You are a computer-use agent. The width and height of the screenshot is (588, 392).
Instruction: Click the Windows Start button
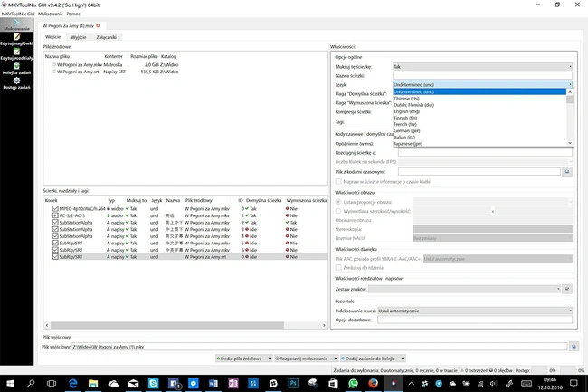pyautogui.click(x=10, y=383)
